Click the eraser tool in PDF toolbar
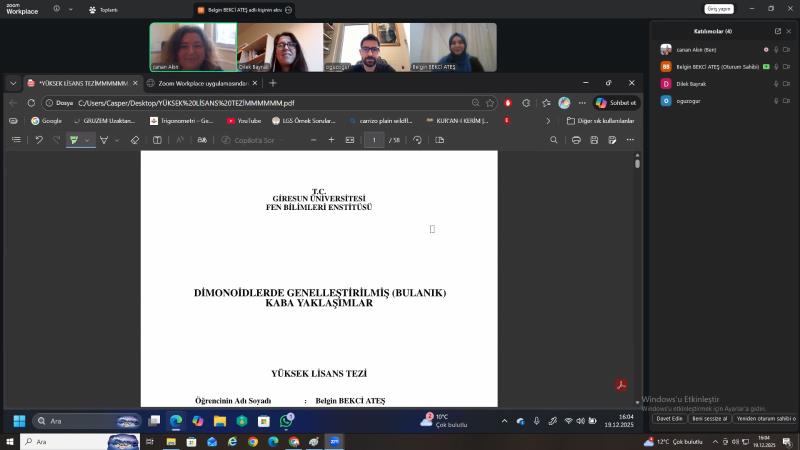The height and width of the screenshot is (450, 800). [x=135, y=140]
